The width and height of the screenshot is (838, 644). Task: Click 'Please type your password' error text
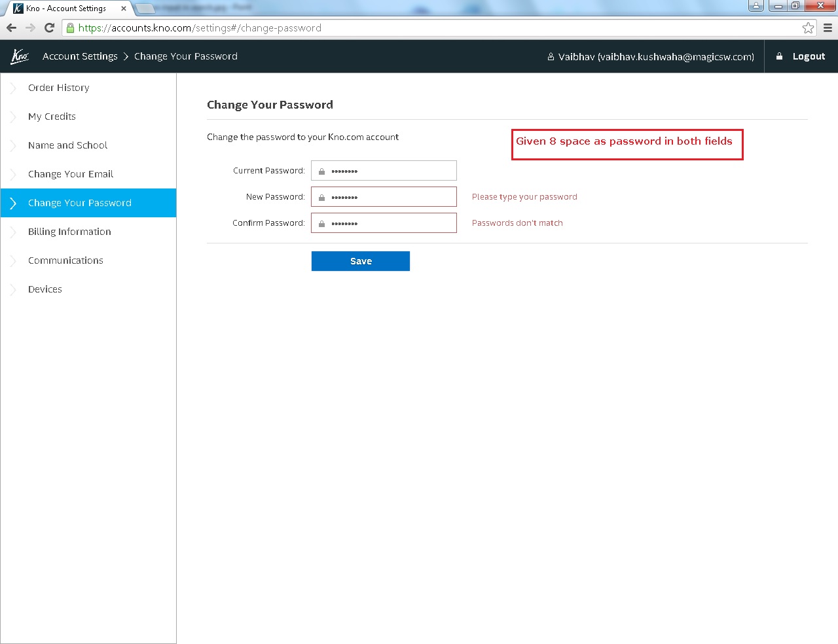(x=524, y=197)
